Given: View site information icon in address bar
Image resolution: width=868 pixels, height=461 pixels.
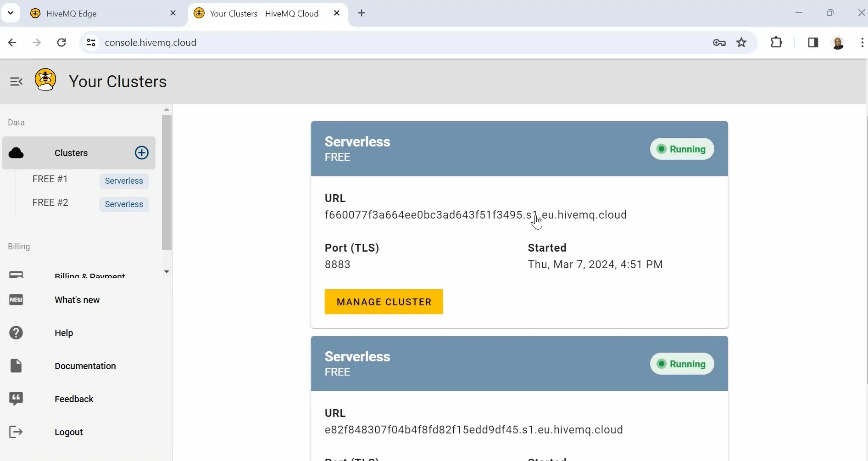Looking at the screenshot, I should pyautogui.click(x=91, y=43).
